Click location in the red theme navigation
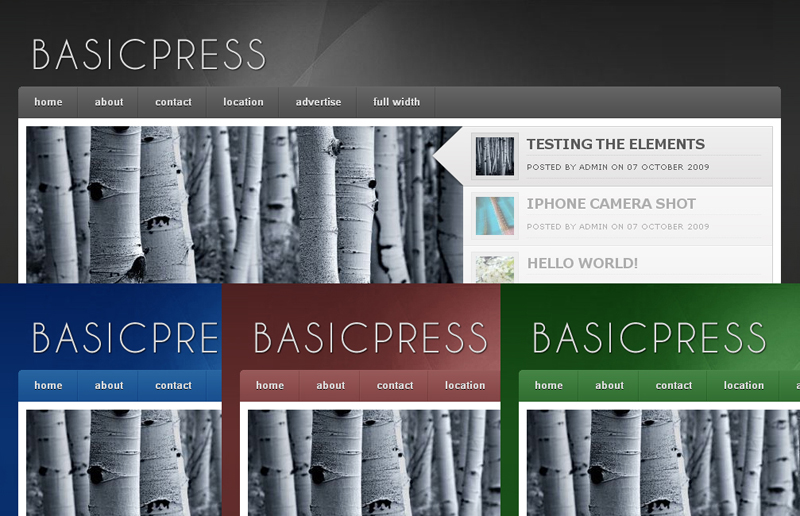Viewport: 800px width, 516px height. (464, 386)
